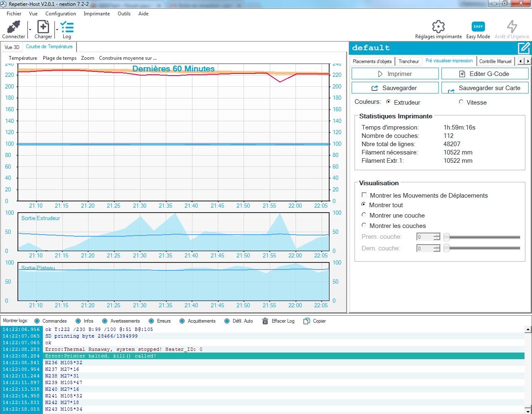Image resolution: width=532 pixels, height=414 pixels.
Task: Click the pencil edit icon beside default
Action: (524, 48)
